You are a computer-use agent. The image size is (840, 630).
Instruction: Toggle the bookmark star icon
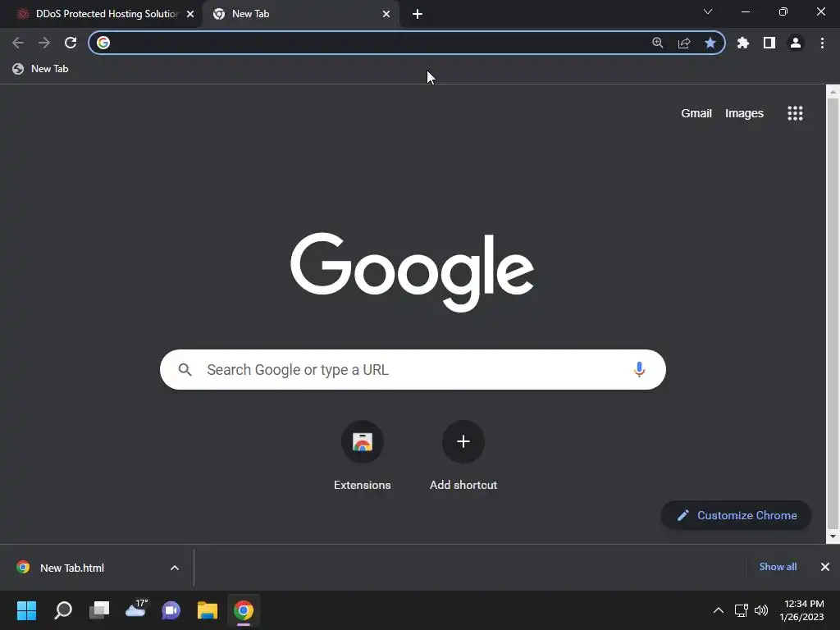(x=710, y=43)
